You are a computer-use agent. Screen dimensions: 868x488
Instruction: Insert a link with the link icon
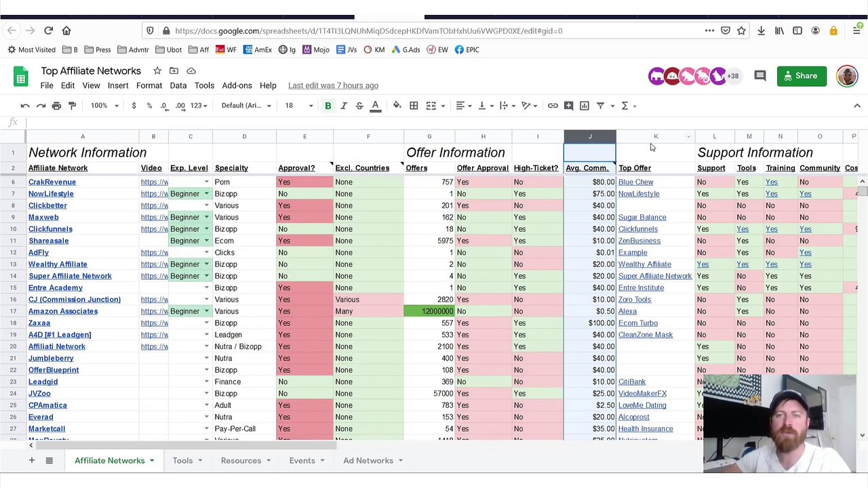point(553,106)
